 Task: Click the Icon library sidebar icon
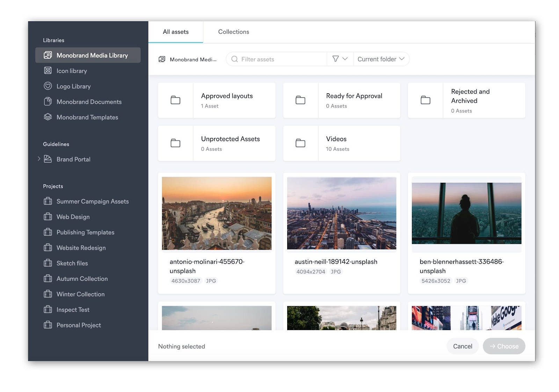pyautogui.click(x=48, y=71)
